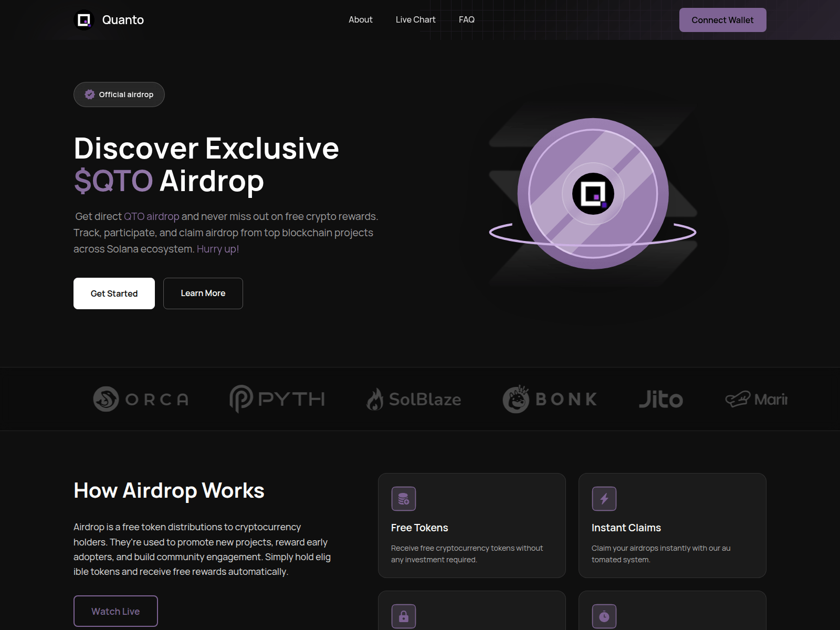Select the SolBlaze flame logo

click(x=376, y=399)
